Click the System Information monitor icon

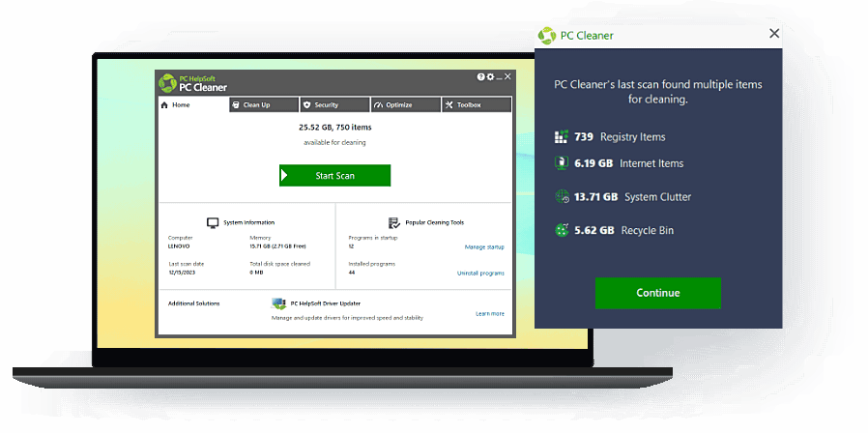[x=213, y=222]
